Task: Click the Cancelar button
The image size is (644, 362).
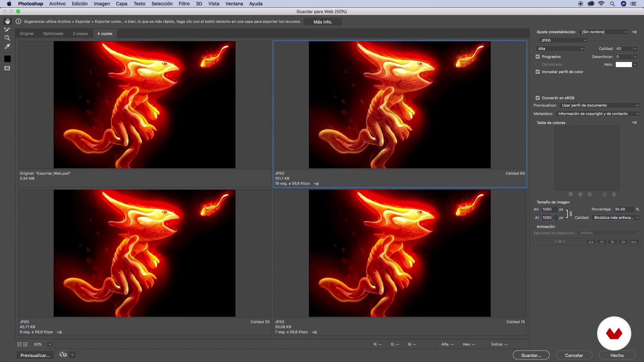Action: [574, 355]
